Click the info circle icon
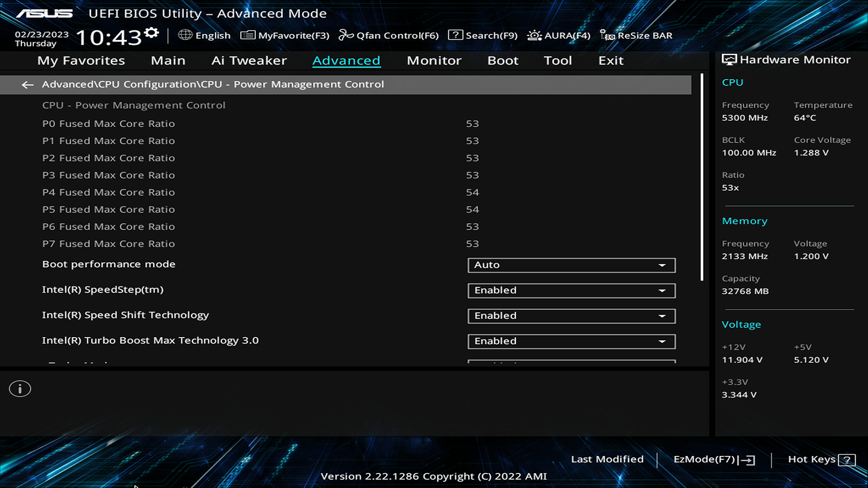 click(20, 389)
